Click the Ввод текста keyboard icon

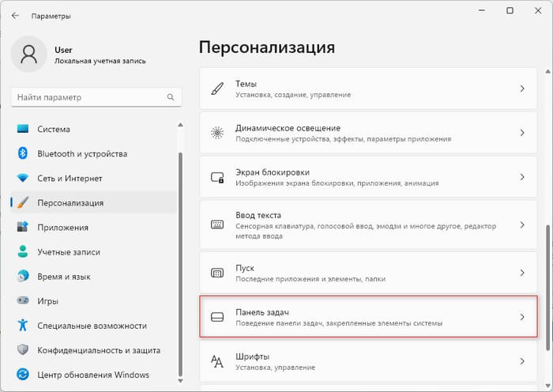[x=217, y=224]
